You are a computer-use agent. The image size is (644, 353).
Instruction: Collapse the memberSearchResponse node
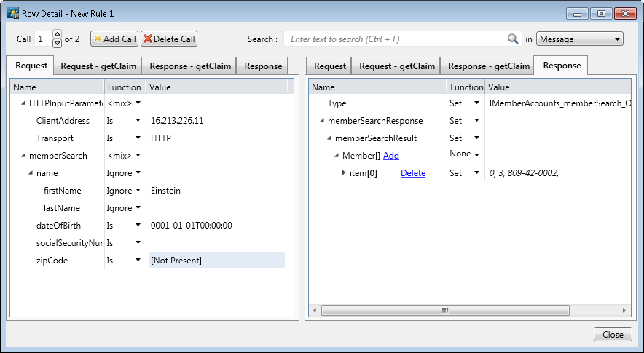[x=321, y=121]
